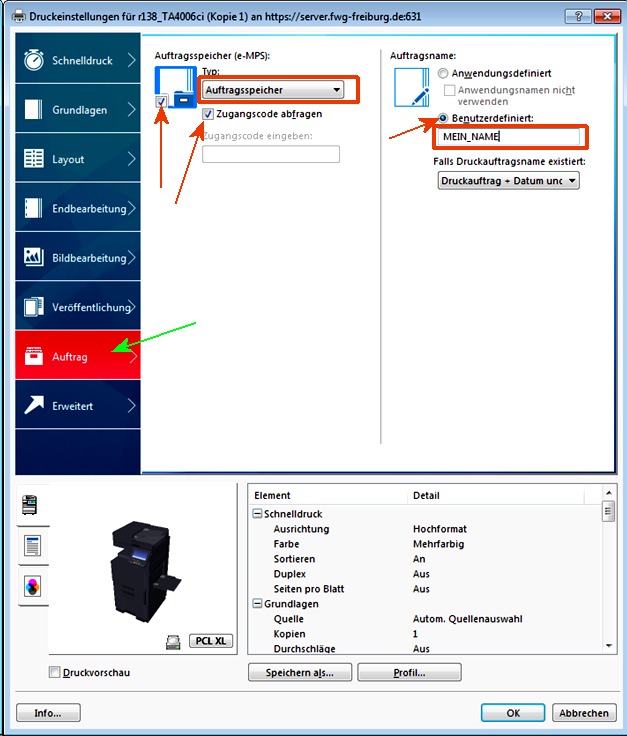Viewport: 627px width, 736px height.
Task: Click the Erweitert arrow icon
Action: 34,406
